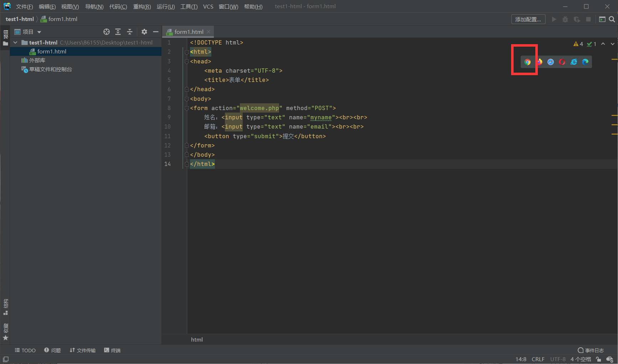Preview form1.html in Chrome
The width and height of the screenshot is (618, 364).
click(x=527, y=62)
